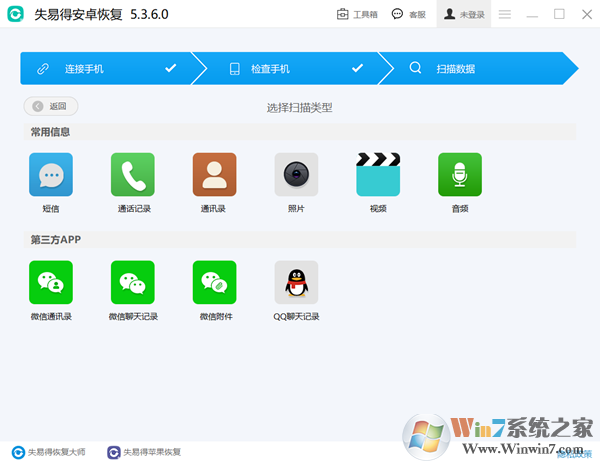This screenshot has width=600, height=463.
Task: Maximize the application window
Action: coord(559,14)
